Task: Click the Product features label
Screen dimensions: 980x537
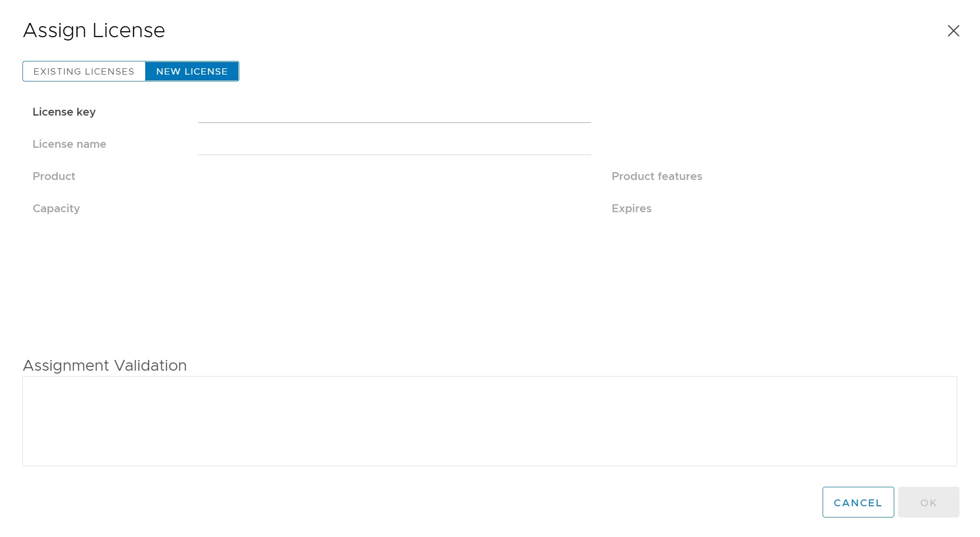Action: [656, 177]
